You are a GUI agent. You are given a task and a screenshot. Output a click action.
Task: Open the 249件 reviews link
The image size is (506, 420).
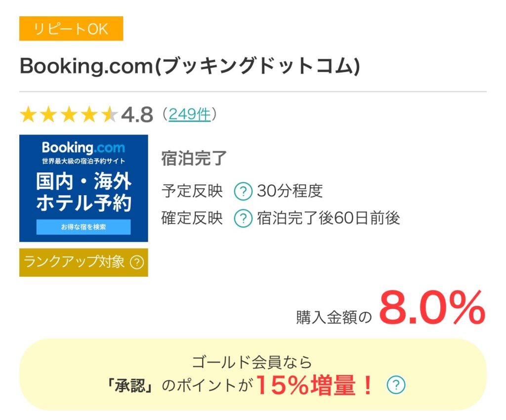click(x=190, y=115)
